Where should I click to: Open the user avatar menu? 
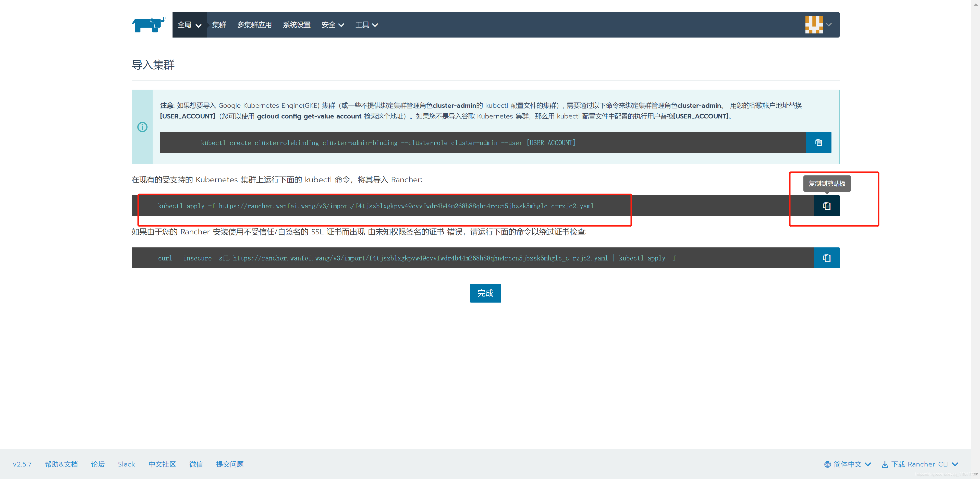(x=814, y=25)
